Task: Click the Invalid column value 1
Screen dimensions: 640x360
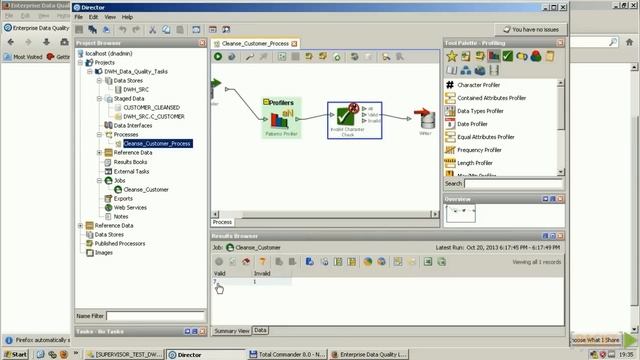Action: [255, 282]
